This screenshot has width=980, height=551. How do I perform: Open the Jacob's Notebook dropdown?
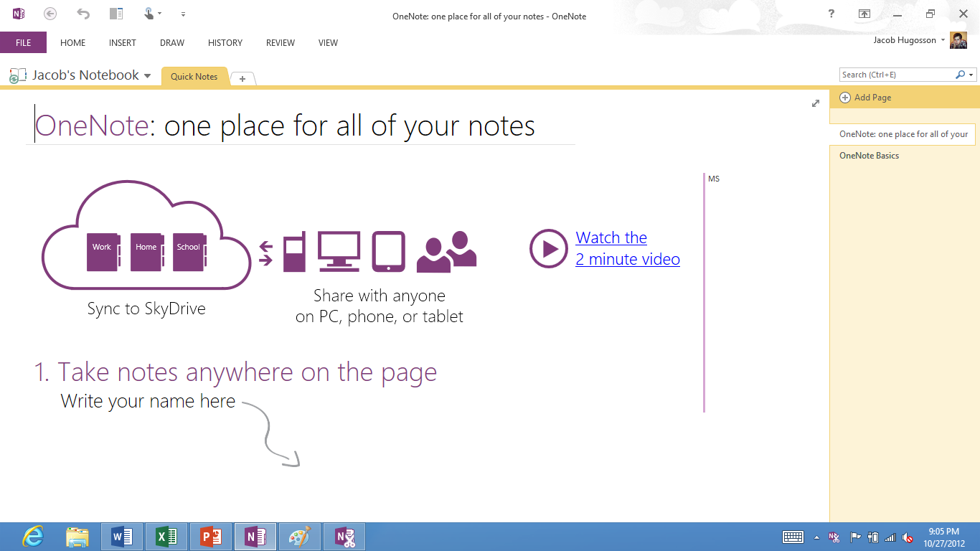click(x=148, y=75)
